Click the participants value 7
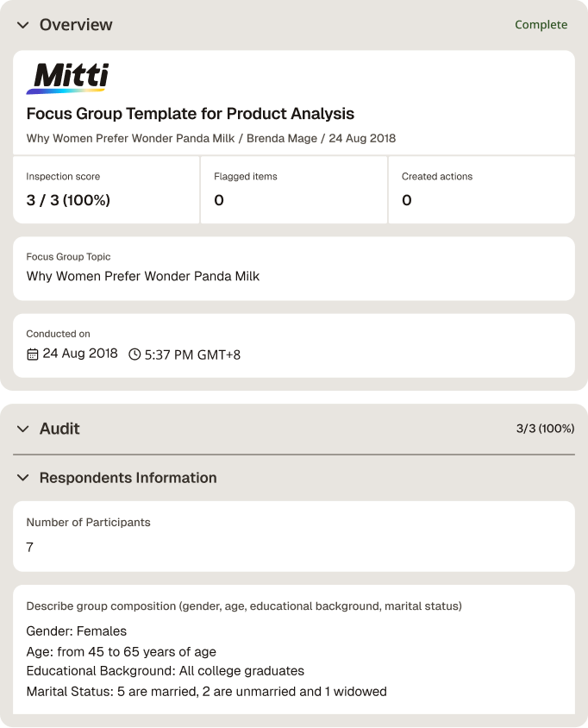The width and height of the screenshot is (588, 728). 29,548
